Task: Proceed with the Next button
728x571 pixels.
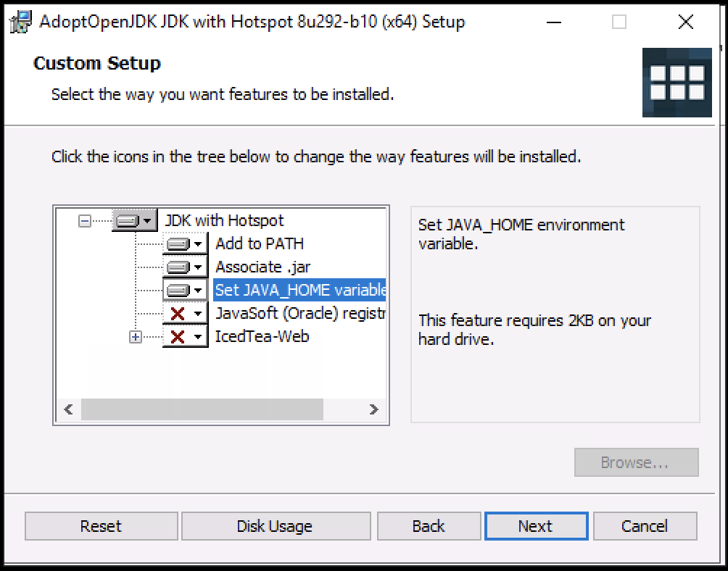Action: coord(537,526)
